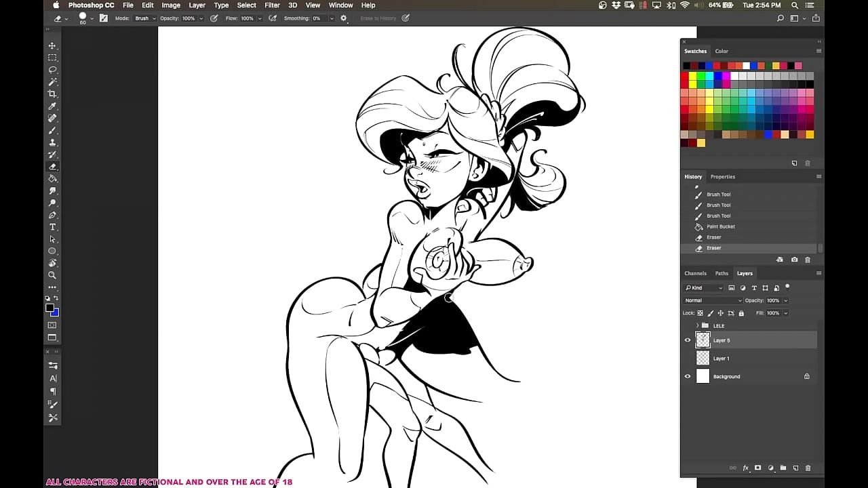Open the eraser Mode dropdown set to Brush
868x488 pixels.
coord(145,18)
